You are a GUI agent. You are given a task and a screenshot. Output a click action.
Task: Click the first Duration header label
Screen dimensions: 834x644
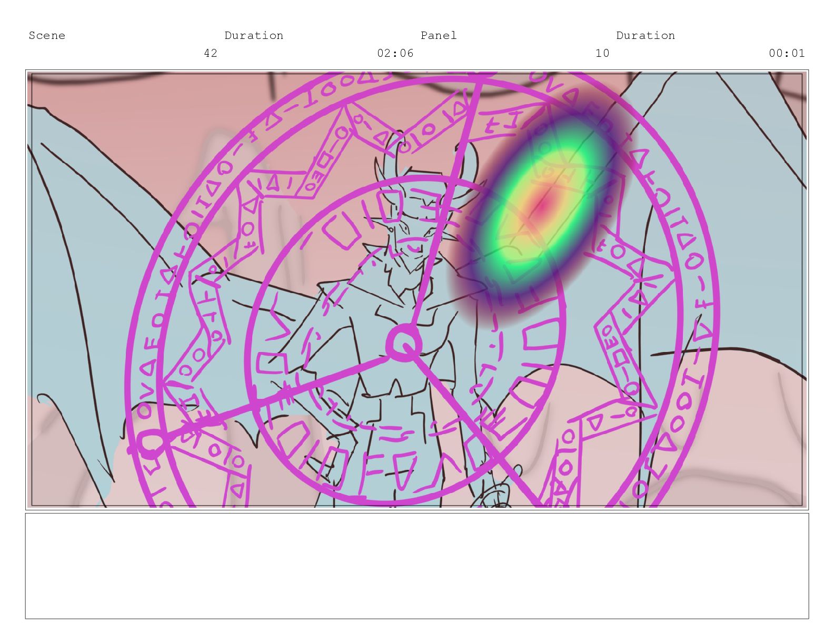(254, 35)
